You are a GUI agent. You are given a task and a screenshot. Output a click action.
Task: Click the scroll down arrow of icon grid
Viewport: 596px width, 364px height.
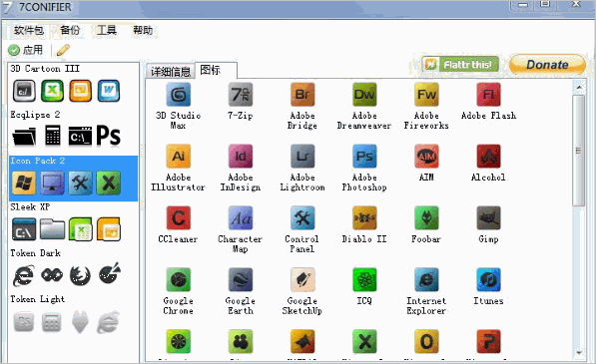579,353
